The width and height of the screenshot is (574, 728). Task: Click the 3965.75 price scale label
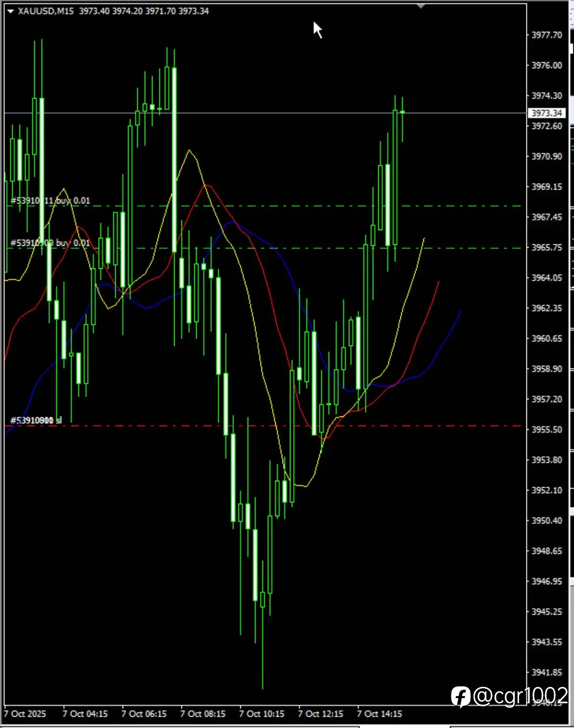click(547, 247)
